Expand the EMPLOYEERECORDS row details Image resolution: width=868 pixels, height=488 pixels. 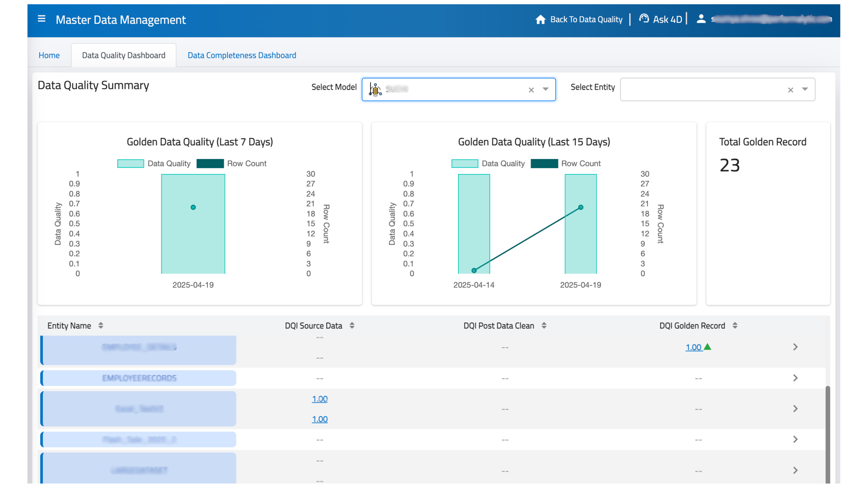[x=796, y=378]
